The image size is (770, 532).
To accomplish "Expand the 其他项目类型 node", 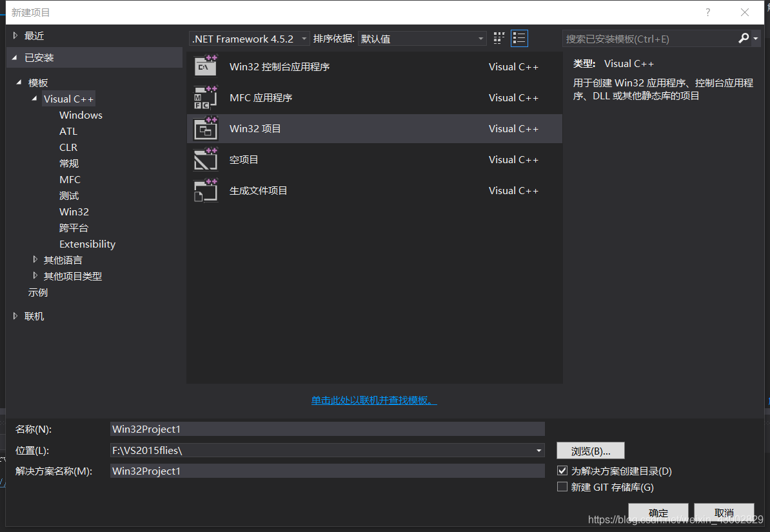I will coord(35,275).
